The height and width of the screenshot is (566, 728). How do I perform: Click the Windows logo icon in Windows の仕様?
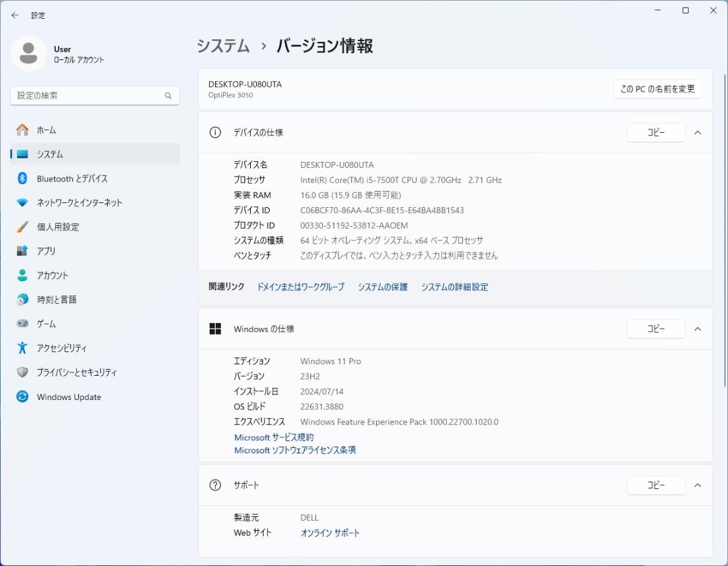tap(215, 329)
